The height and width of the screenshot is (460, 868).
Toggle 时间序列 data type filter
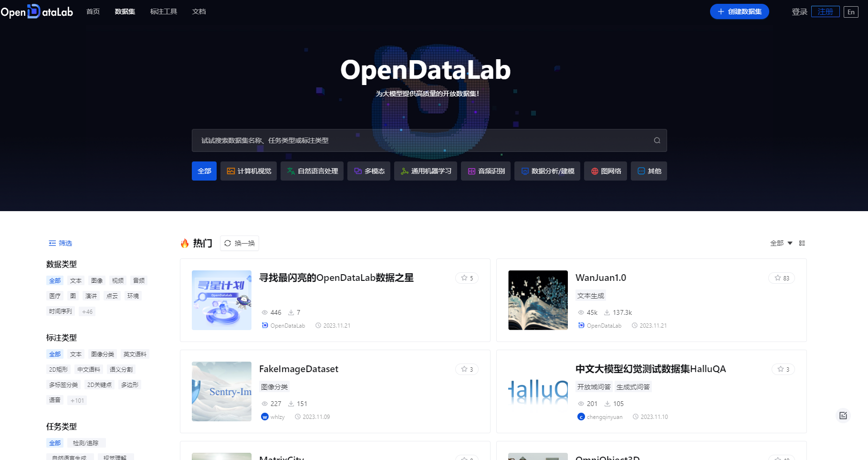[61, 311]
